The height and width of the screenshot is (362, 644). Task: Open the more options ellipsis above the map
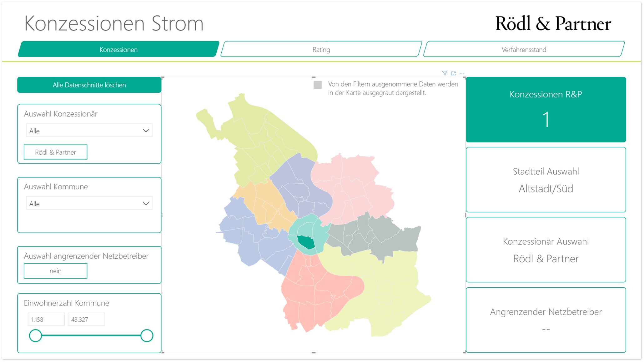[462, 73]
